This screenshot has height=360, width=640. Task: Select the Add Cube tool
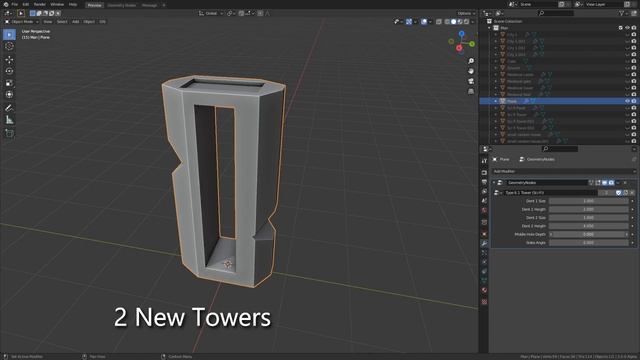[x=9, y=133]
